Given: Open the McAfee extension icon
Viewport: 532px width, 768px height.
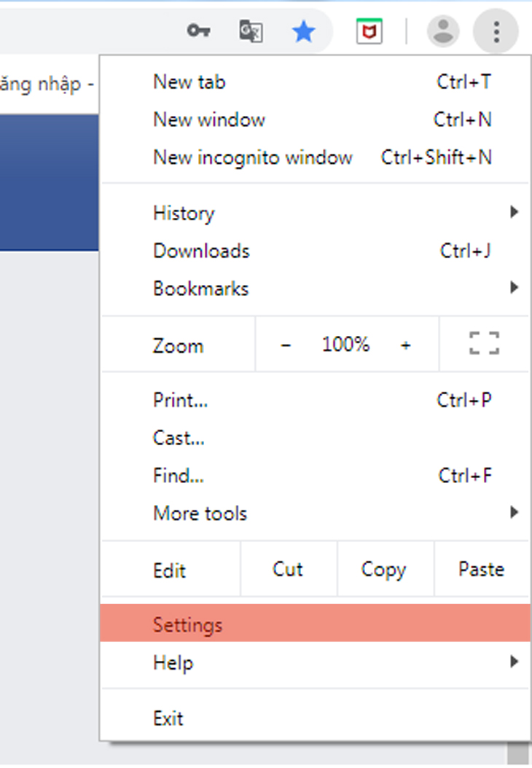Looking at the screenshot, I should coord(369,31).
